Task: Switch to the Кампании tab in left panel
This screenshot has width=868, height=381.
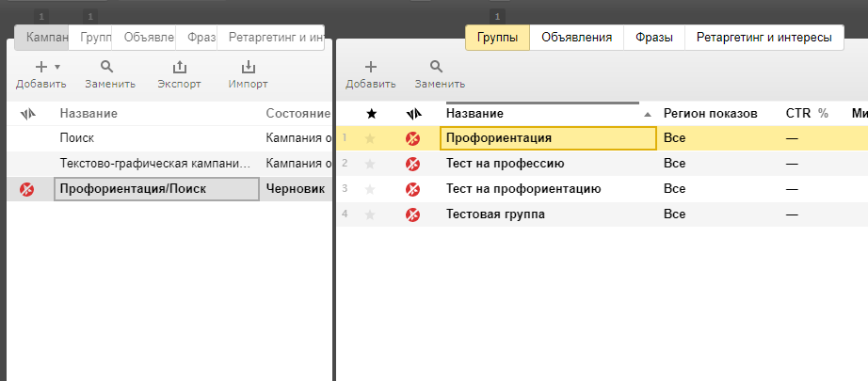Action: point(42,38)
